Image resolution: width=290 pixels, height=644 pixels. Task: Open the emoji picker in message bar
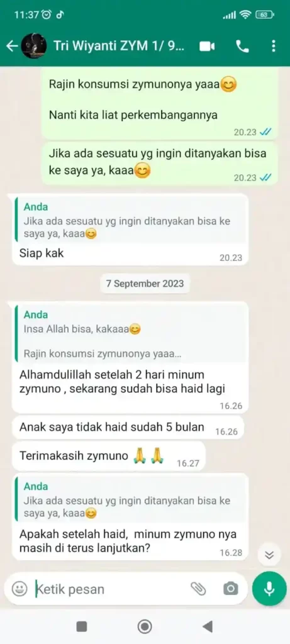tap(19, 589)
